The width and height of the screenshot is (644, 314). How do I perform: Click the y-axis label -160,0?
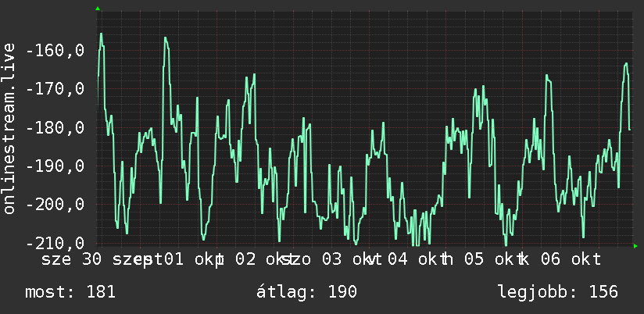tap(55, 51)
